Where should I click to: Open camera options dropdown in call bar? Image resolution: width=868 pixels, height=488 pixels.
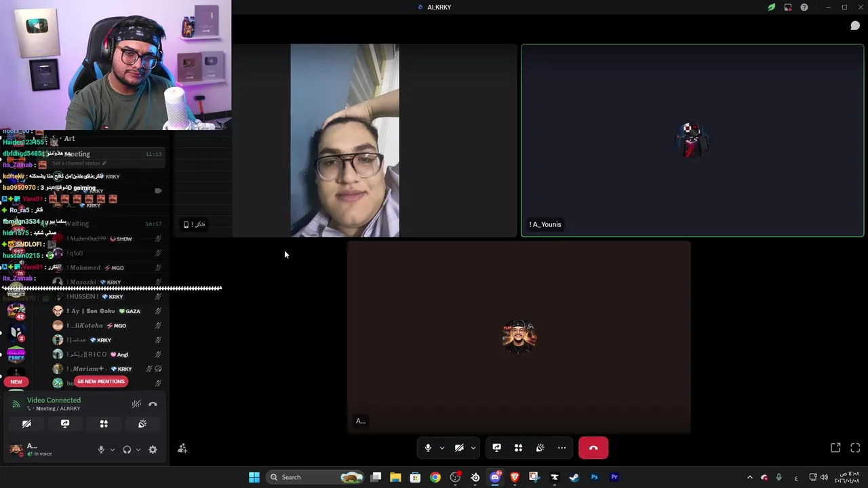[473, 448]
